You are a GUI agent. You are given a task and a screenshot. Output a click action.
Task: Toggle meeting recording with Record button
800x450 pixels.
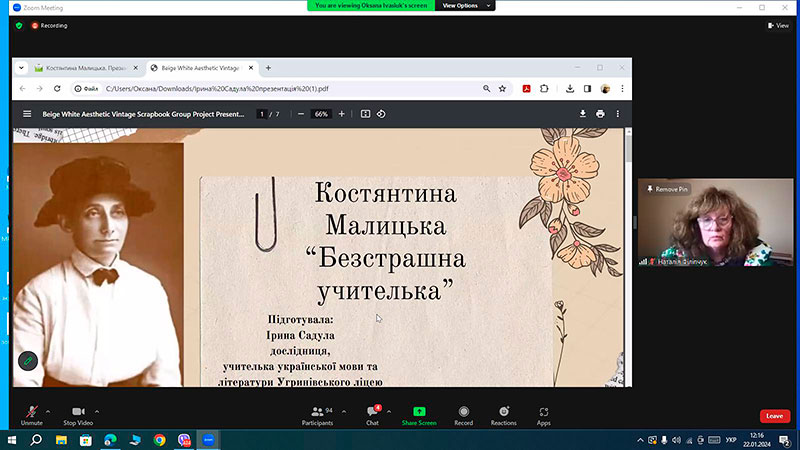[x=463, y=415]
